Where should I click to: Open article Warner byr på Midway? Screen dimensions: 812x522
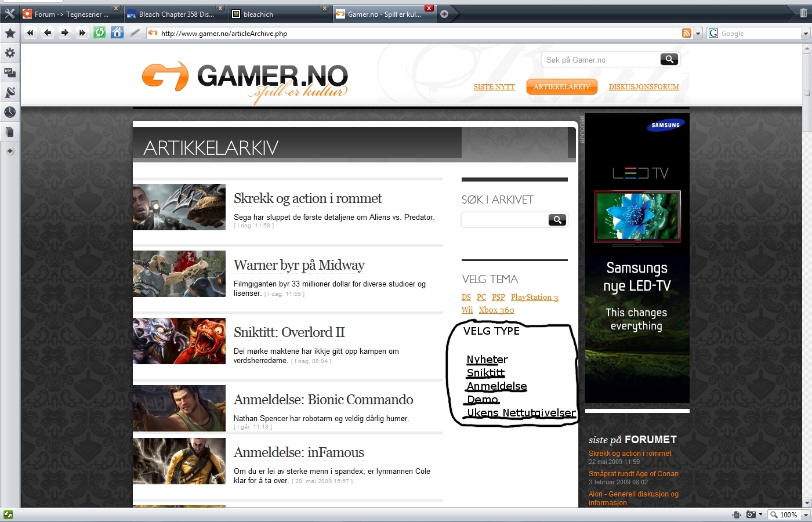[299, 265]
